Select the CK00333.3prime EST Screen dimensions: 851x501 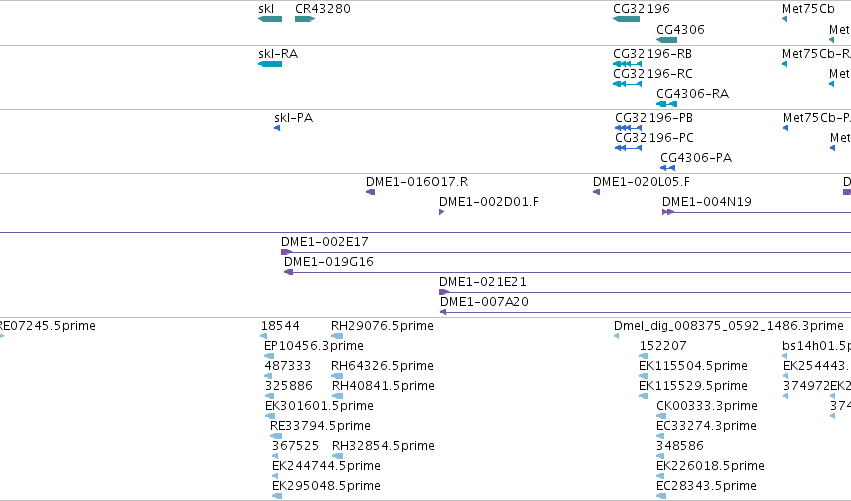pos(661,417)
